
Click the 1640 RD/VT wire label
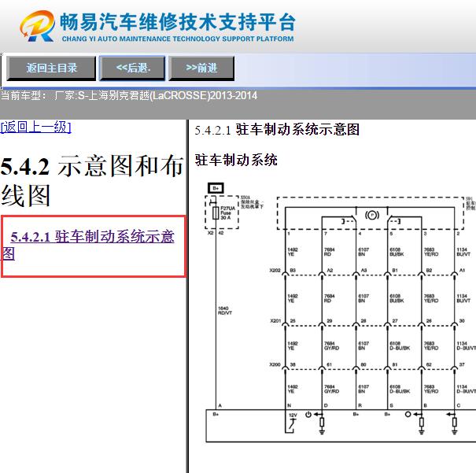[x=225, y=311]
